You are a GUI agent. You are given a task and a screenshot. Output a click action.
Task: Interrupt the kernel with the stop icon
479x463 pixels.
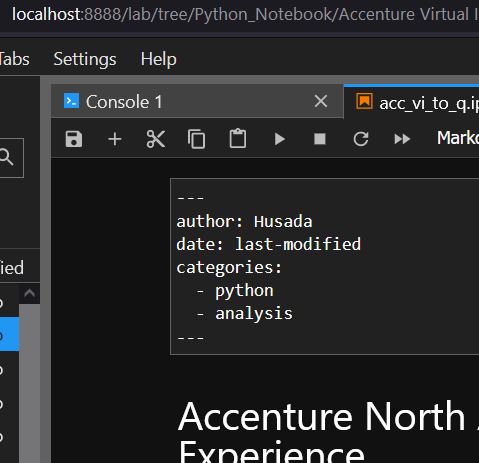coord(320,139)
